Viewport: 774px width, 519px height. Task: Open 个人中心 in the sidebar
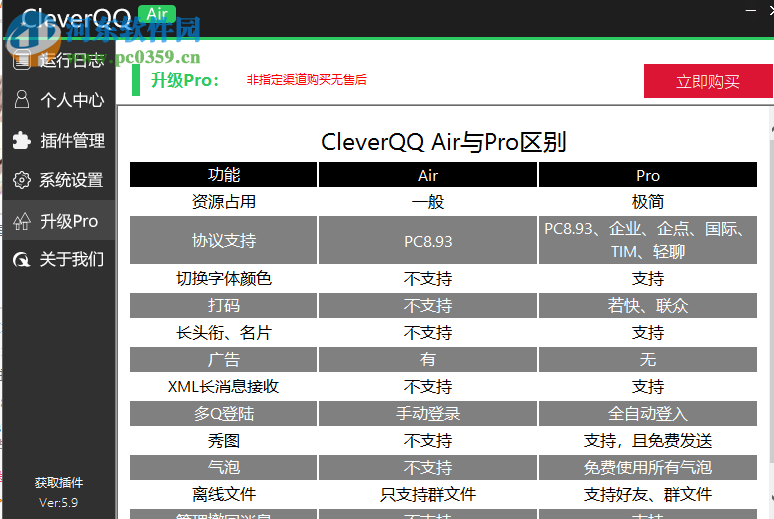click(x=59, y=100)
